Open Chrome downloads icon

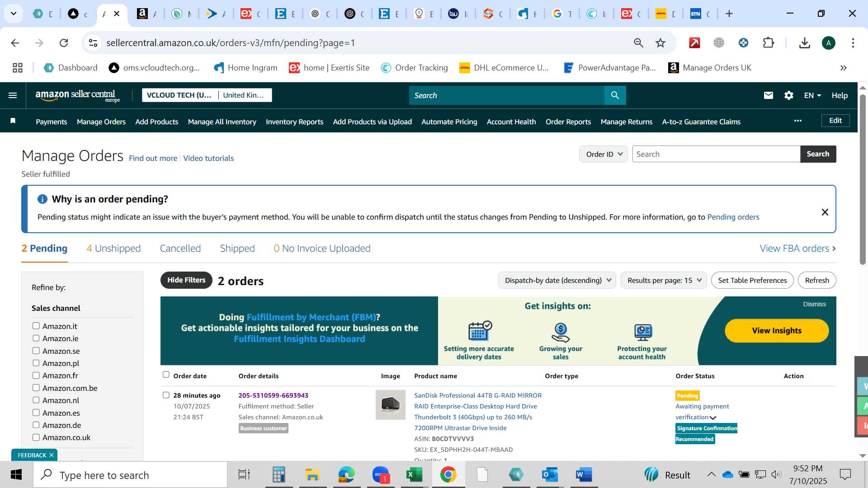(x=804, y=43)
